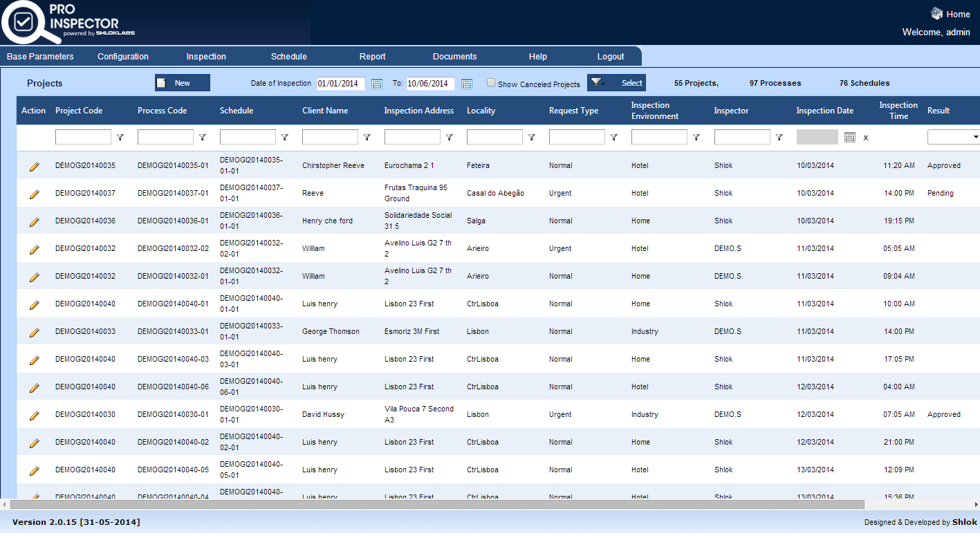Edit row DEMOGI20140040-06 with pencil icon
The image size is (980, 538).
pyautogui.click(x=34, y=388)
